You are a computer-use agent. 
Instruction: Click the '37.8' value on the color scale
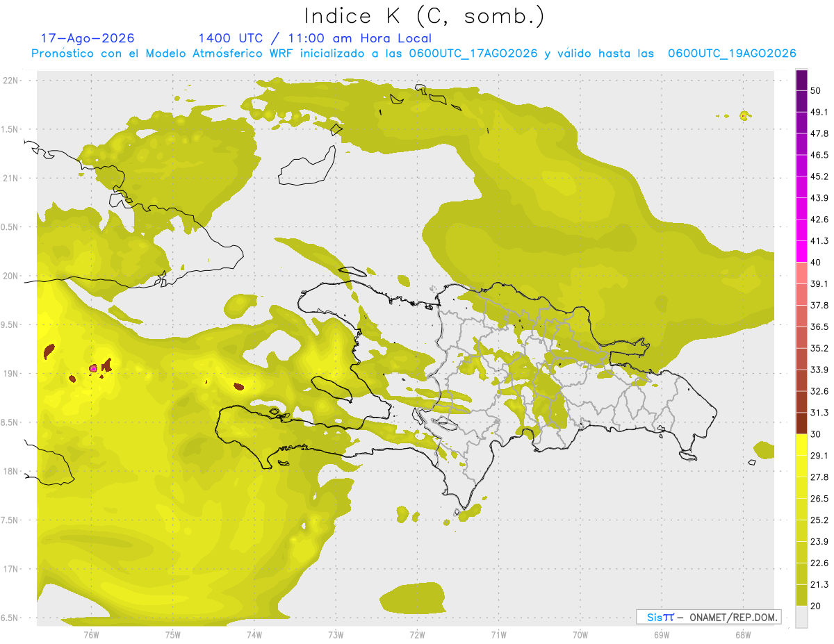(x=819, y=305)
